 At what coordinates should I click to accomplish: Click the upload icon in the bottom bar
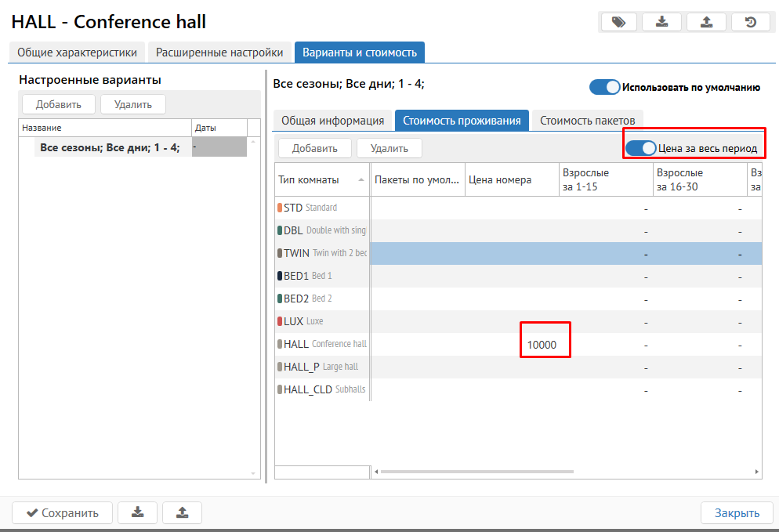[x=182, y=512]
